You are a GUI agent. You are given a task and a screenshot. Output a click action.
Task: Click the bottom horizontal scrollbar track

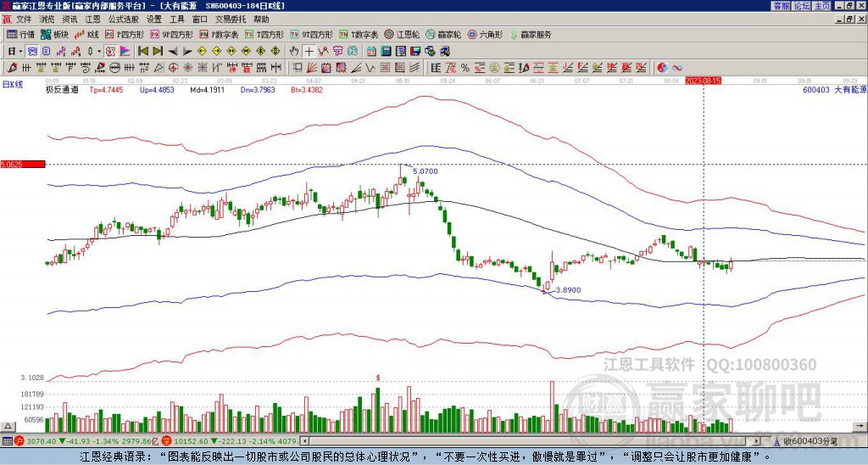tap(530, 441)
